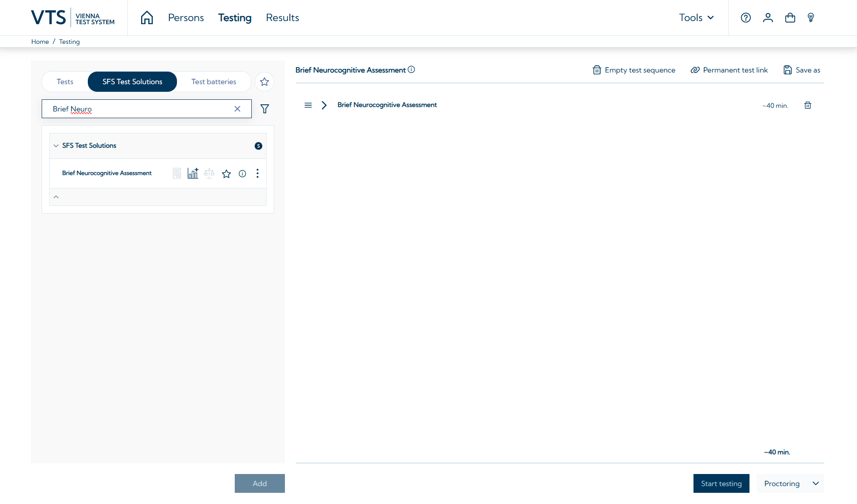
Task: Click the VTS Vienna Test System logo
Action: pyautogui.click(x=73, y=18)
